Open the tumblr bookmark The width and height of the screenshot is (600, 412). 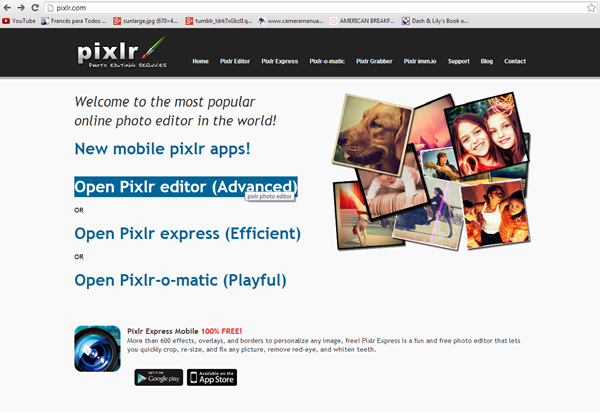click(217, 20)
